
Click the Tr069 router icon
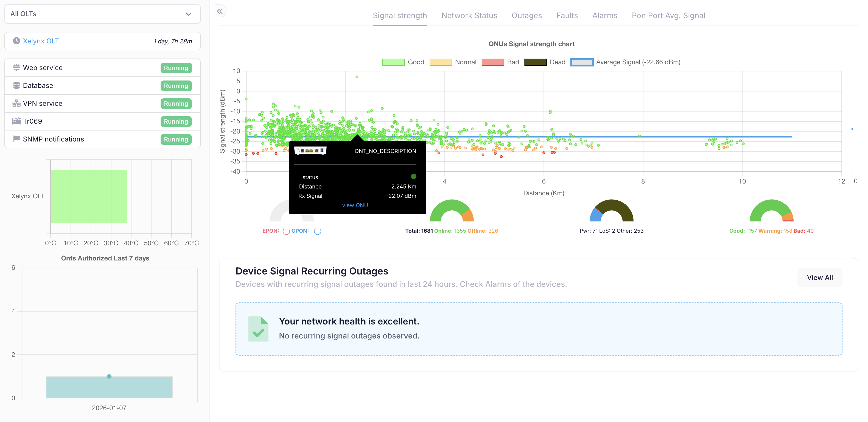pos(16,121)
